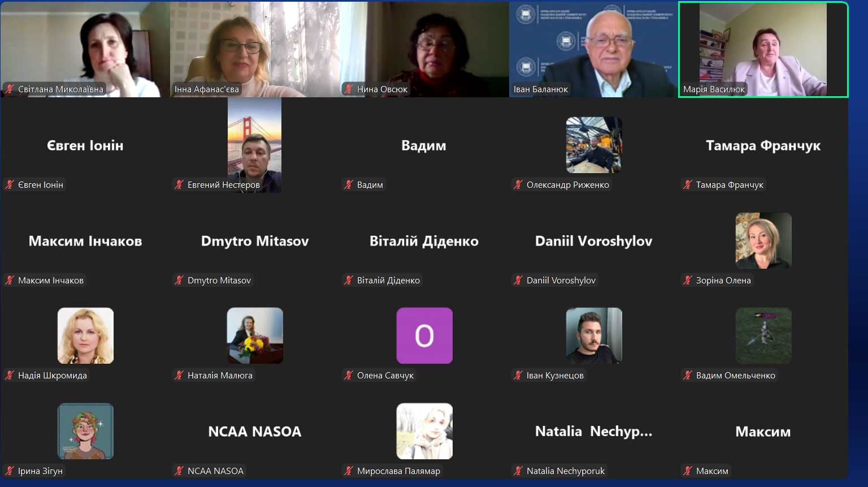
Task: Click the Іван Кузнецов name label
Action: click(x=555, y=375)
